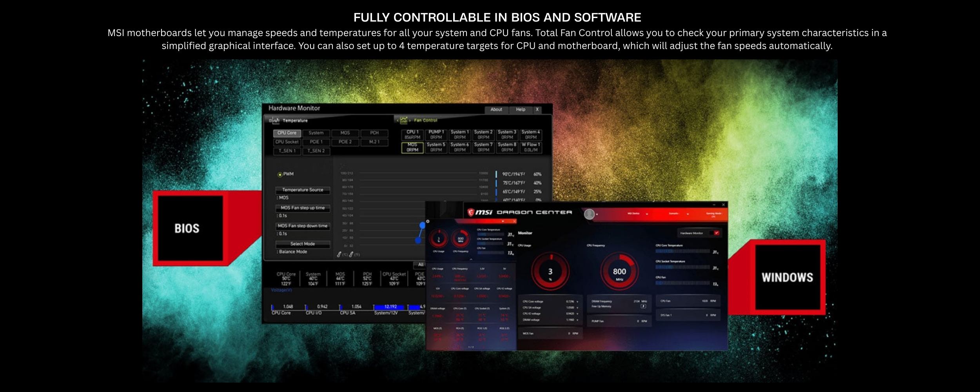This screenshot has width=980, height=392.
Task: Click the Temperature Source button
Action: 303,190
